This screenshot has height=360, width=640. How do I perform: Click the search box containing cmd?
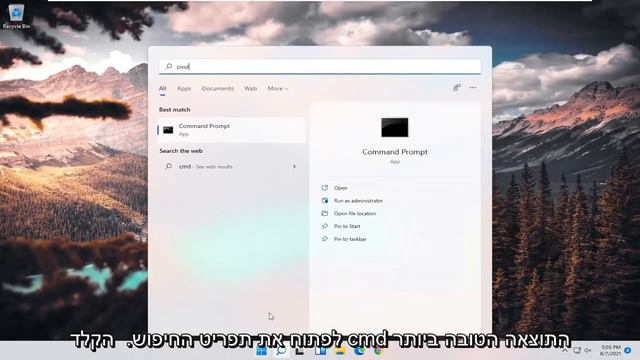320,67
